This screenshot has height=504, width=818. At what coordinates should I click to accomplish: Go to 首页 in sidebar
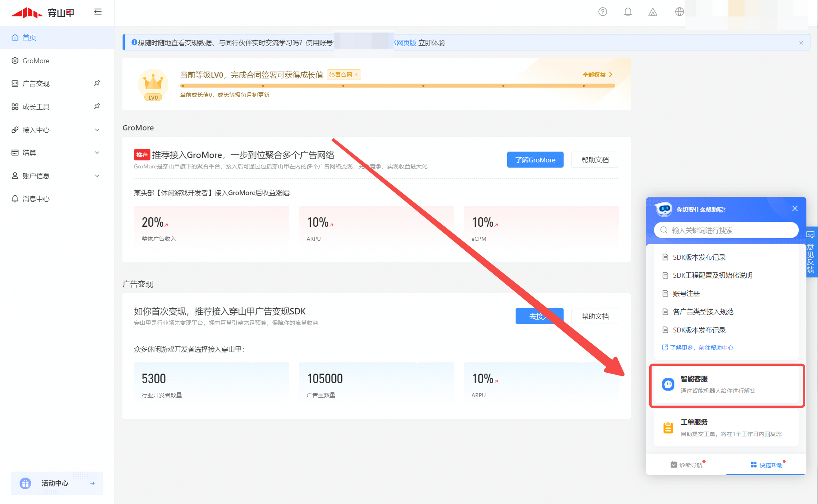coord(57,38)
